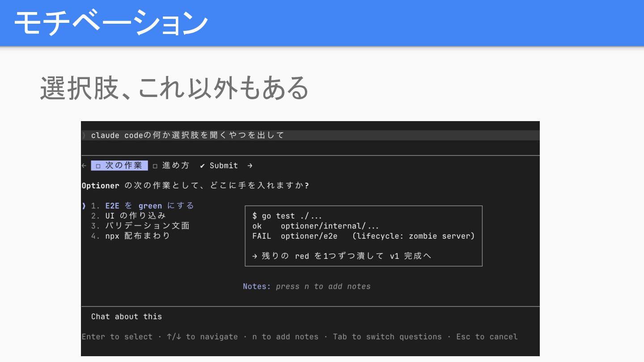Viewport: 644px width, 362px height.
Task: Click the slide title モチベーション
Action: [x=111, y=22]
